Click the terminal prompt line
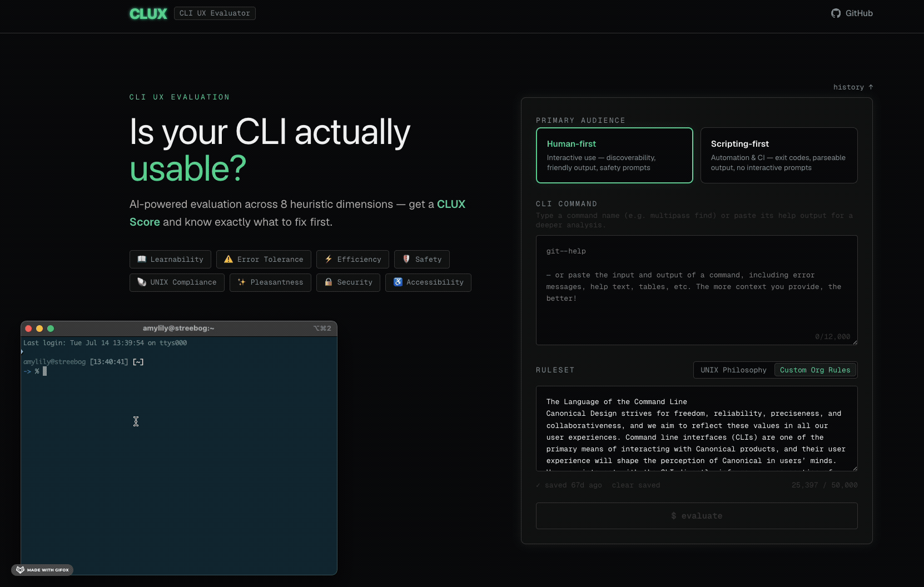The height and width of the screenshot is (587, 924). click(x=36, y=371)
